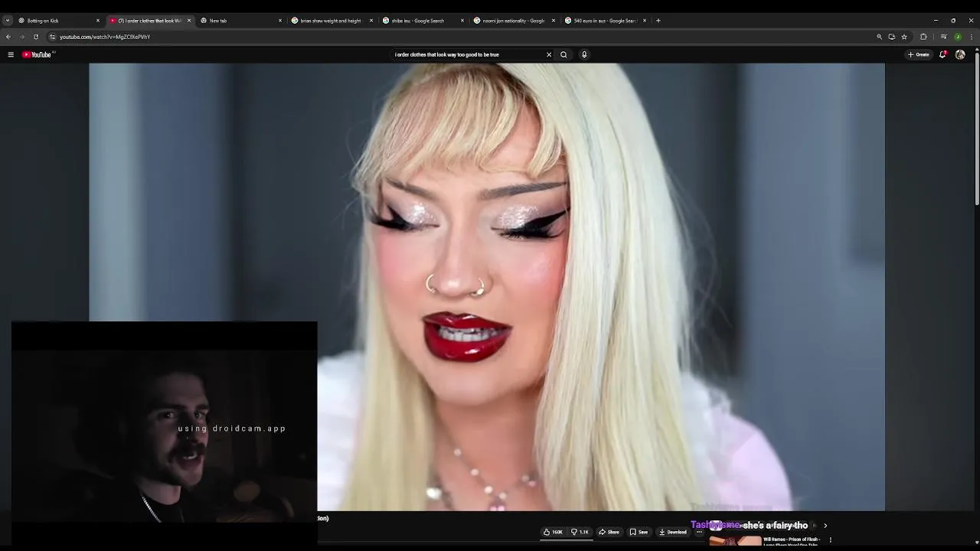
Task: Focus the YouTube search input field
Action: pos(467,54)
